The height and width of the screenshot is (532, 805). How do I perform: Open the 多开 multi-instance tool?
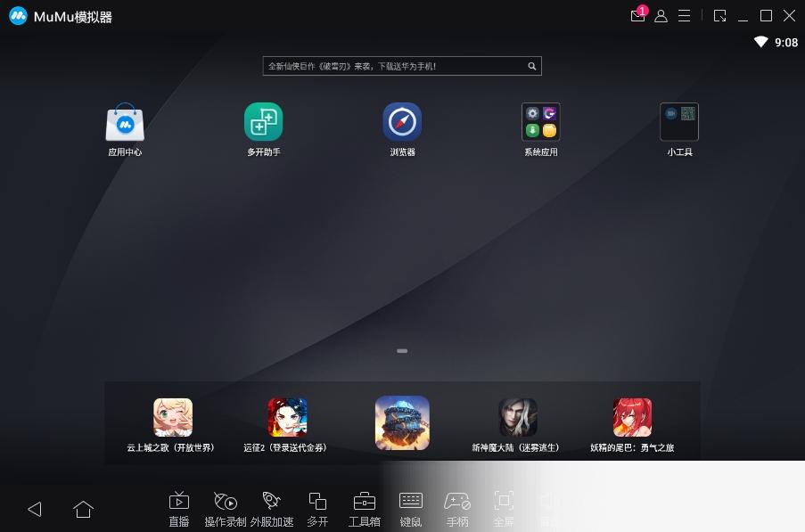coord(317,509)
